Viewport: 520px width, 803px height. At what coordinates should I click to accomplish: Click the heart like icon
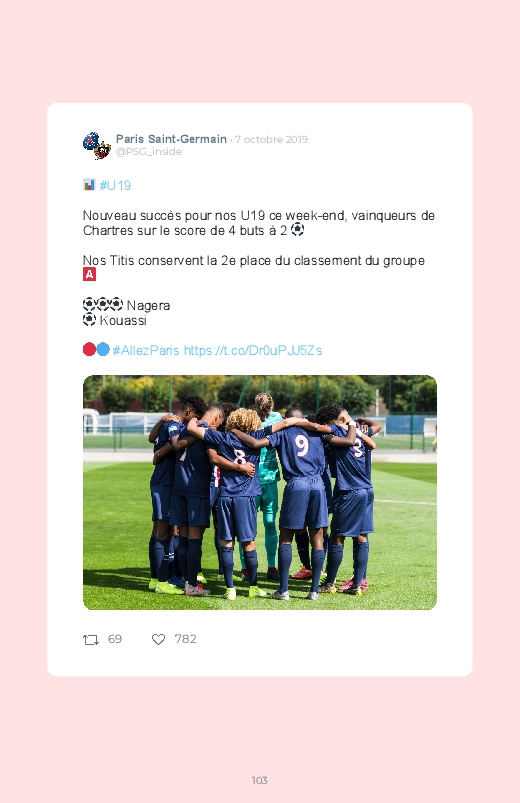tap(158, 640)
